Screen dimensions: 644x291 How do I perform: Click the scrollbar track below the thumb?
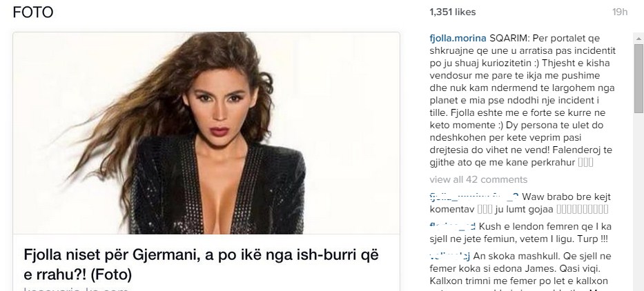click(x=638, y=201)
